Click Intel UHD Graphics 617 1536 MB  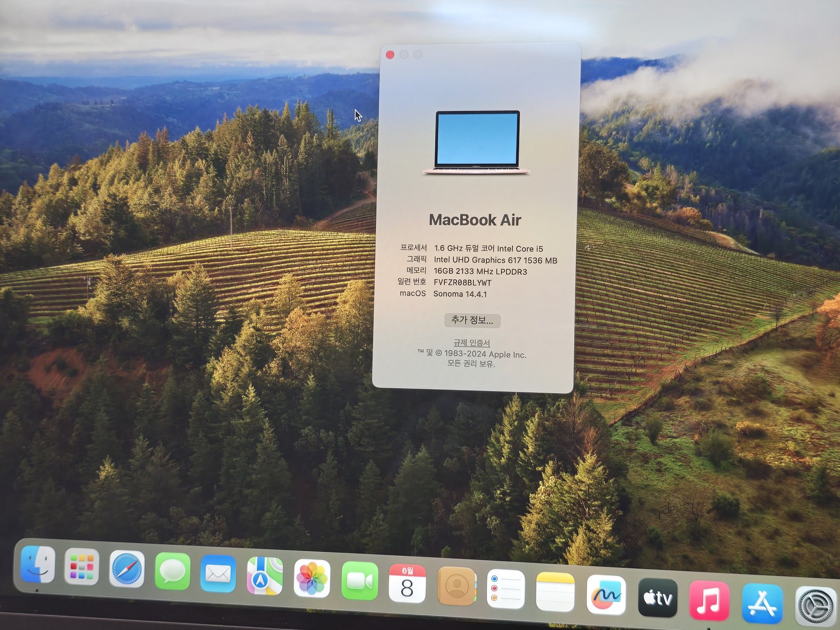tap(496, 260)
